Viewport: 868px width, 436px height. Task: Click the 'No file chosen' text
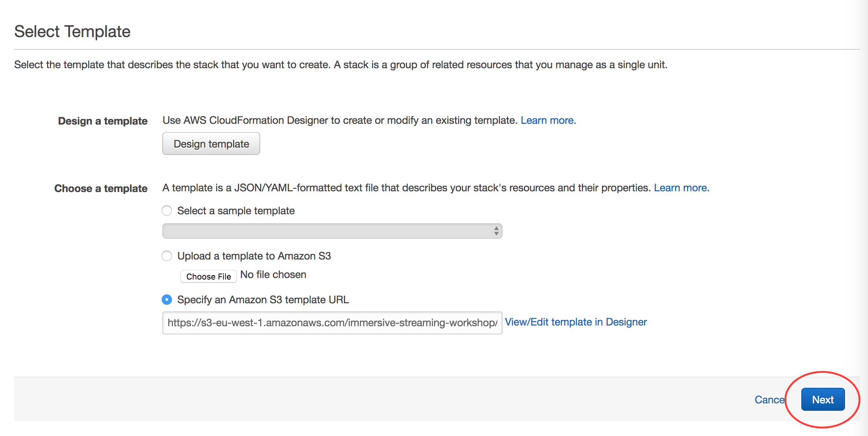coord(273,274)
